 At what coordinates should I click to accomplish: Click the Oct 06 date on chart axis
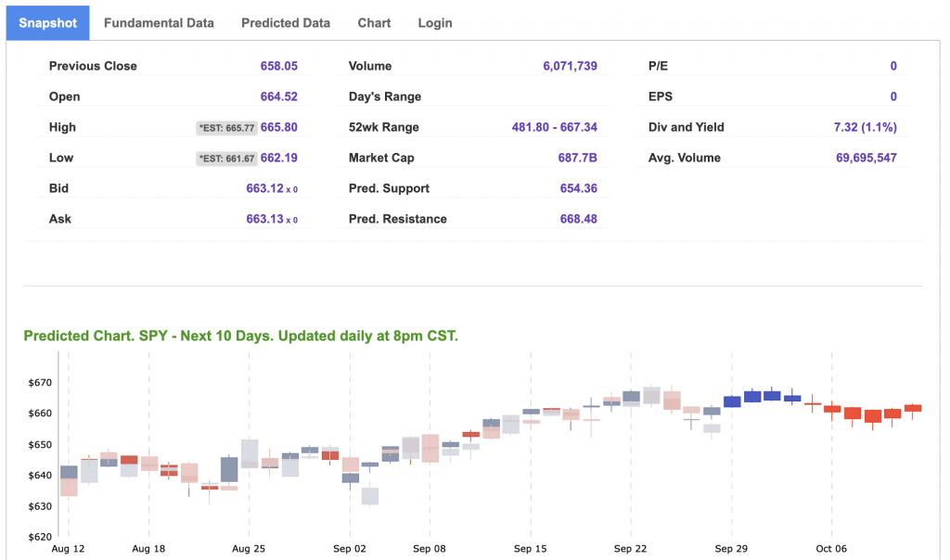[x=831, y=549]
